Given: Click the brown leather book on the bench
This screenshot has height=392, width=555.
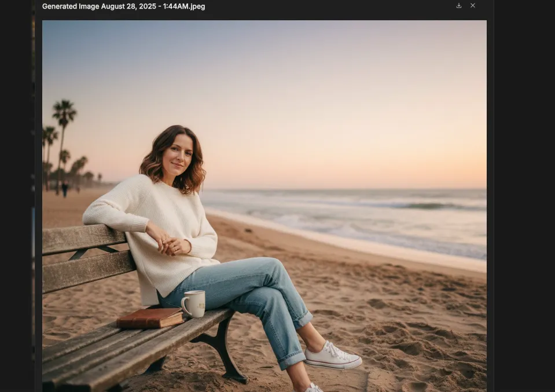Looking at the screenshot, I should [x=150, y=317].
